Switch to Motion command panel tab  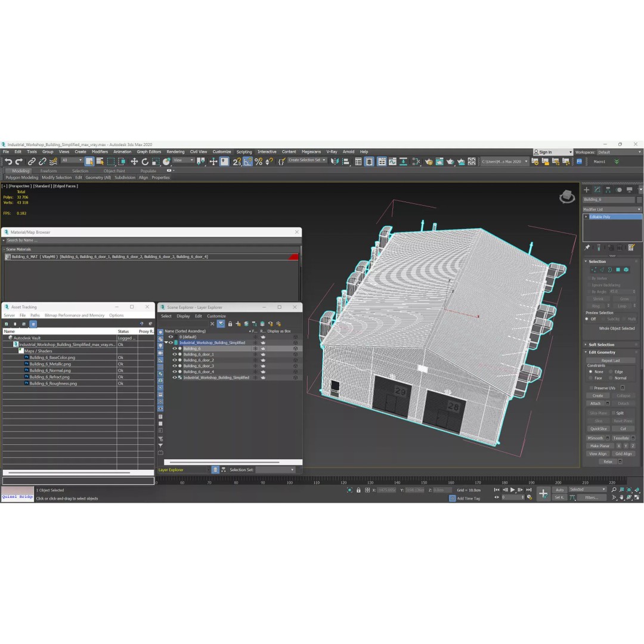click(x=619, y=190)
